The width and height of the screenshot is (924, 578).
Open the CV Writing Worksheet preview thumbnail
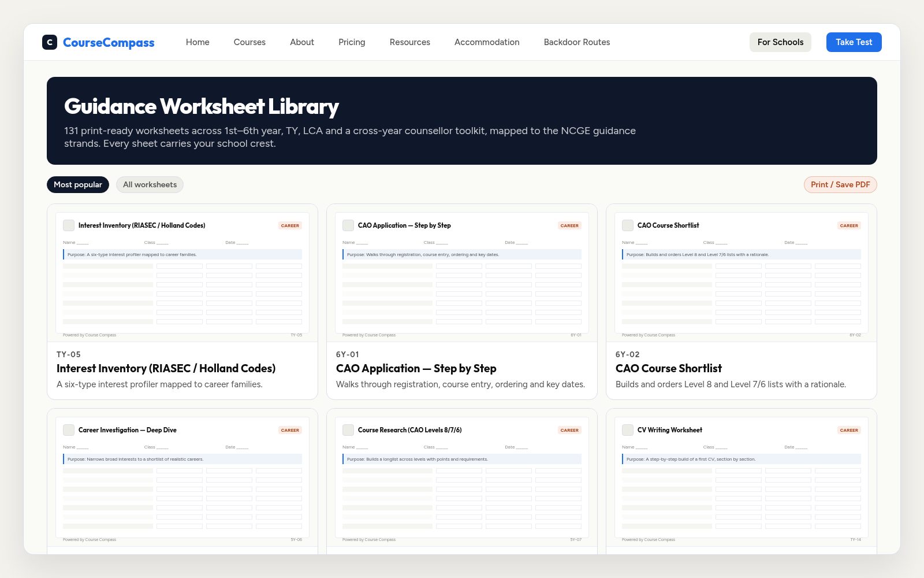742,477
